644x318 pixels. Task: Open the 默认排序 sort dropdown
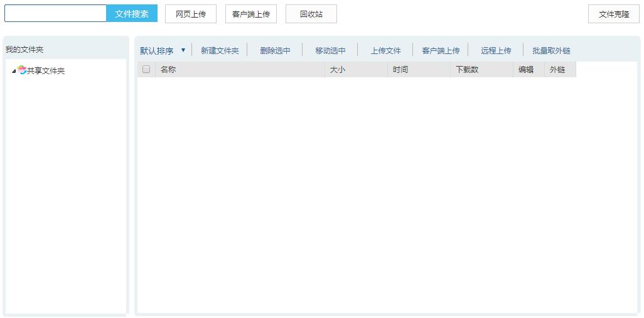[x=163, y=51]
